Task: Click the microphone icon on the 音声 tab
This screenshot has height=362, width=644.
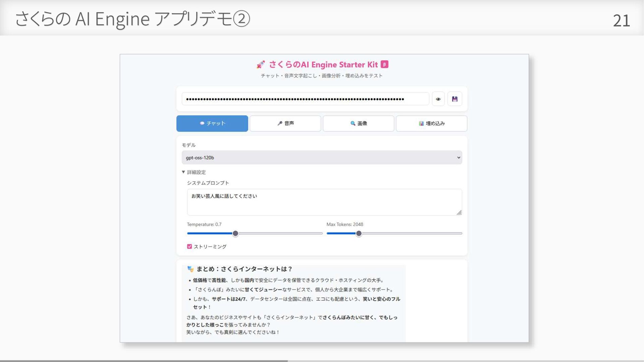Action: [280, 123]
